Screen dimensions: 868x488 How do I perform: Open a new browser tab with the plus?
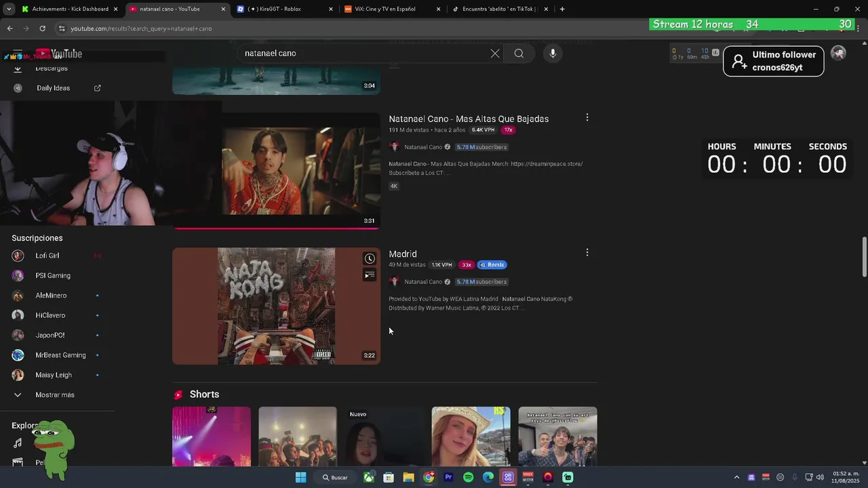click(x=562, y=9)
